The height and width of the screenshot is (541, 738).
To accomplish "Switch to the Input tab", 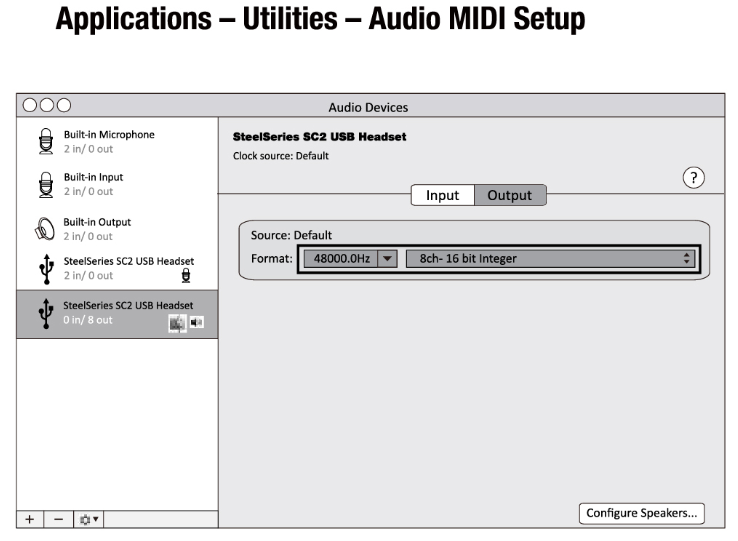I will pyautogui.click(x=442, y=195).
